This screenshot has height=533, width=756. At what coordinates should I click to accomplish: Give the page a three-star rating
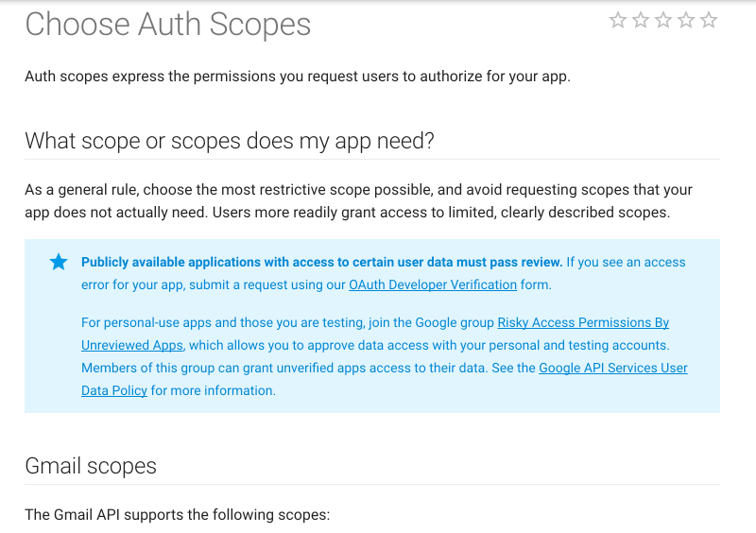(663, 20)
